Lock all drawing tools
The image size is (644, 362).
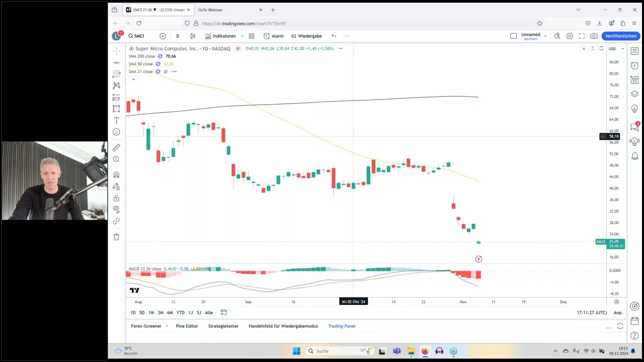(116, 198)
